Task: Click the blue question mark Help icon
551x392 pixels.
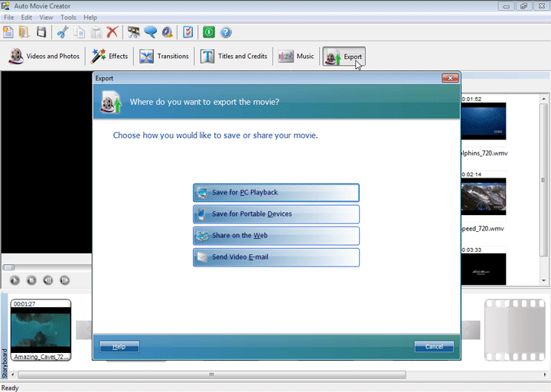Action: [x=226, y=32]
